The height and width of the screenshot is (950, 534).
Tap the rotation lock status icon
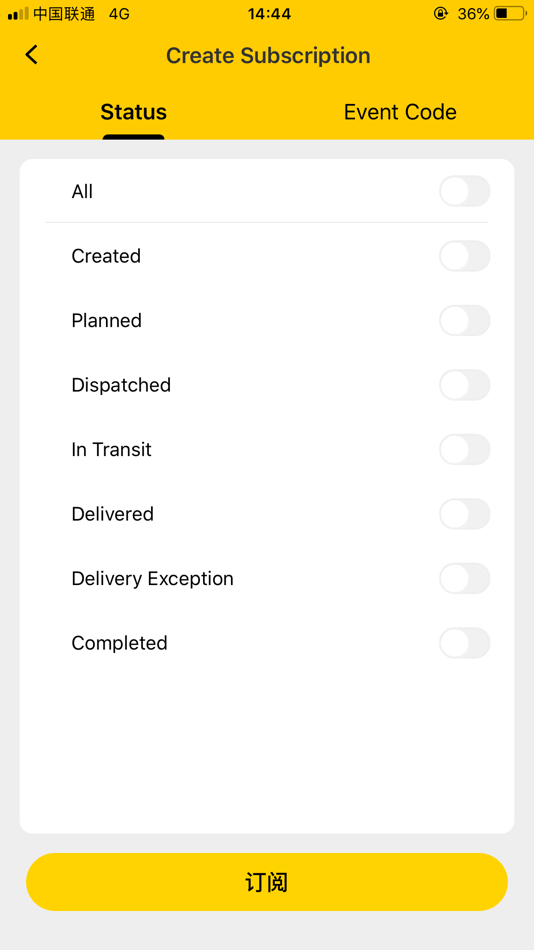point(441,13)
